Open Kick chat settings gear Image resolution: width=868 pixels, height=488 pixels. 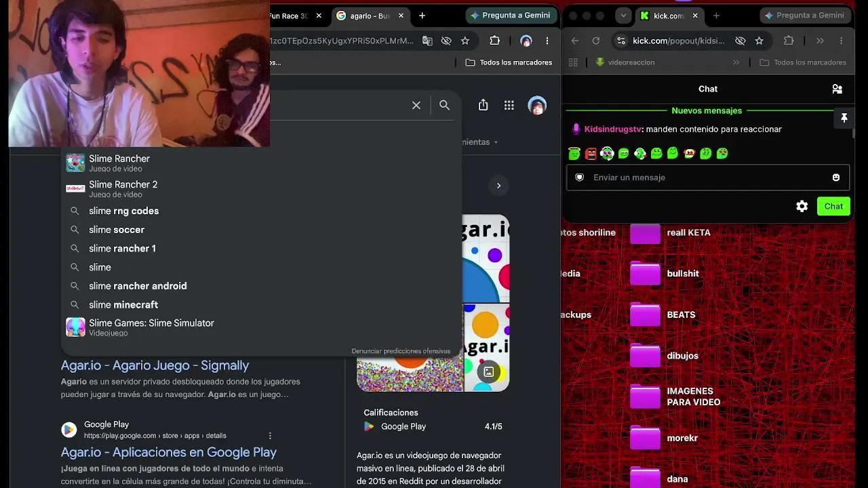pyautogui.click(x=802, y=206)
